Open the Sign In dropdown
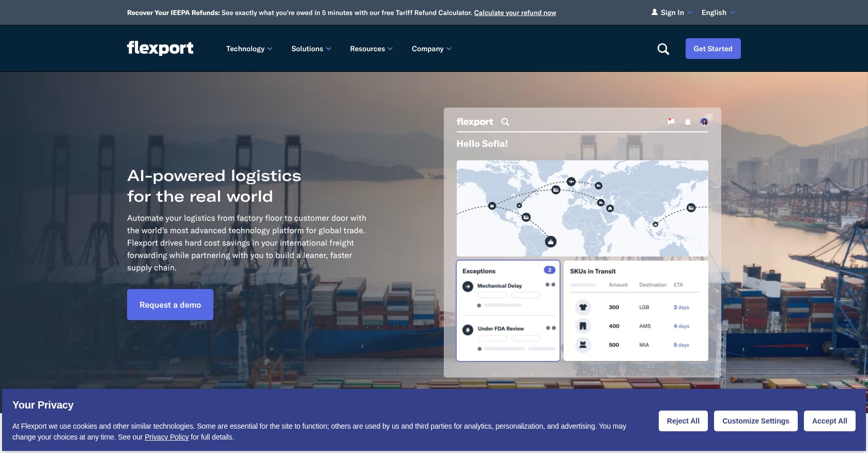 tap(672, 12)
